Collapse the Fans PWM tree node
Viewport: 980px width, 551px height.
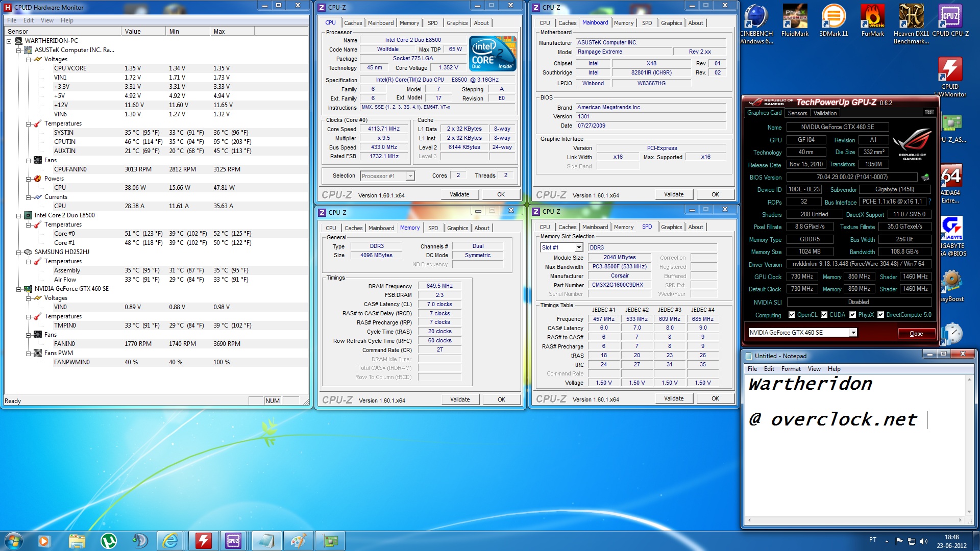tap(29, 353)
